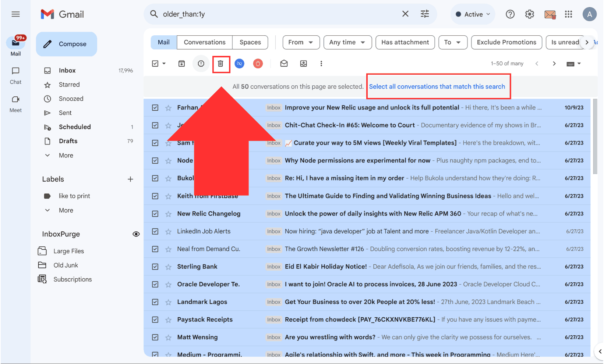
Task: Open the Any time filter dropdown
Action: coord(347,42)
